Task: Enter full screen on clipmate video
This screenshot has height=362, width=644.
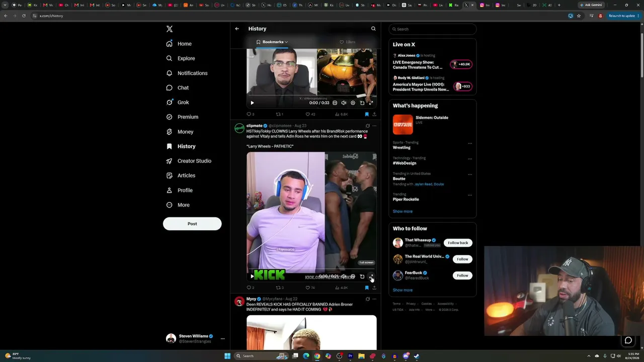Action: click(371, 277)
